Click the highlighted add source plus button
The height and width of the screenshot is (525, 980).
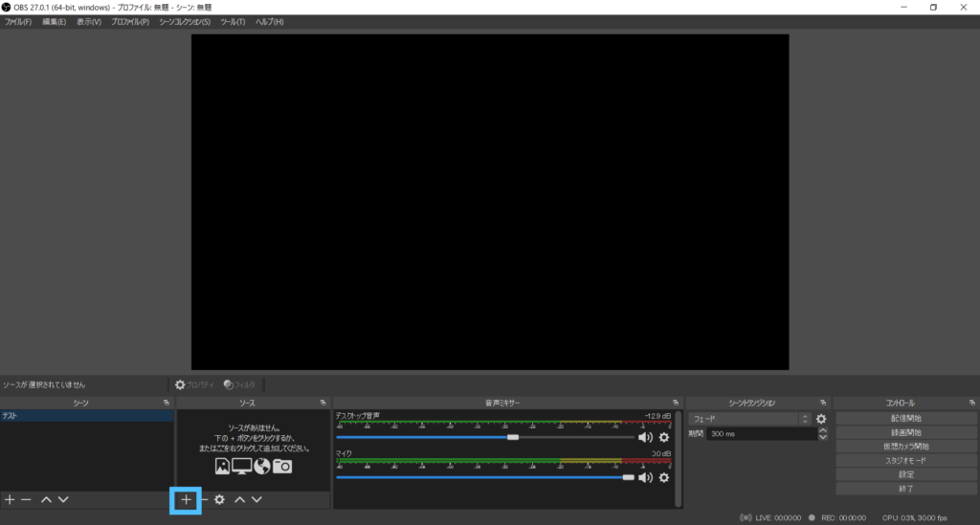186,499
